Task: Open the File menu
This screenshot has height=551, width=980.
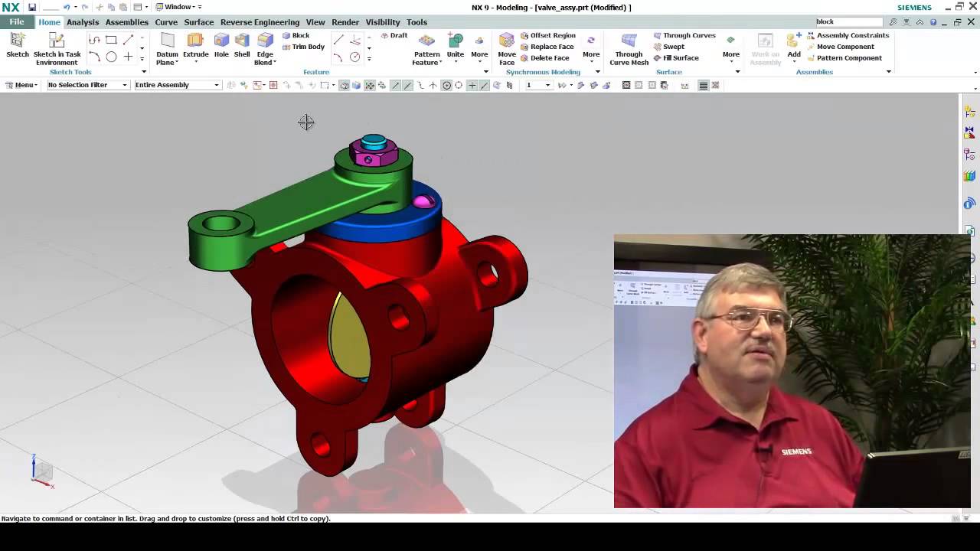Action: [16, 22]
